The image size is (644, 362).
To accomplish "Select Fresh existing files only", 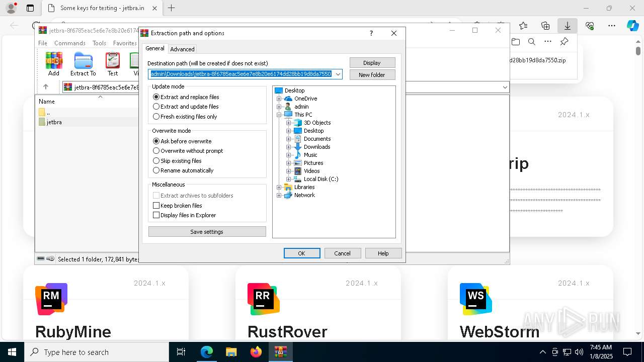I will coord(185,117).
